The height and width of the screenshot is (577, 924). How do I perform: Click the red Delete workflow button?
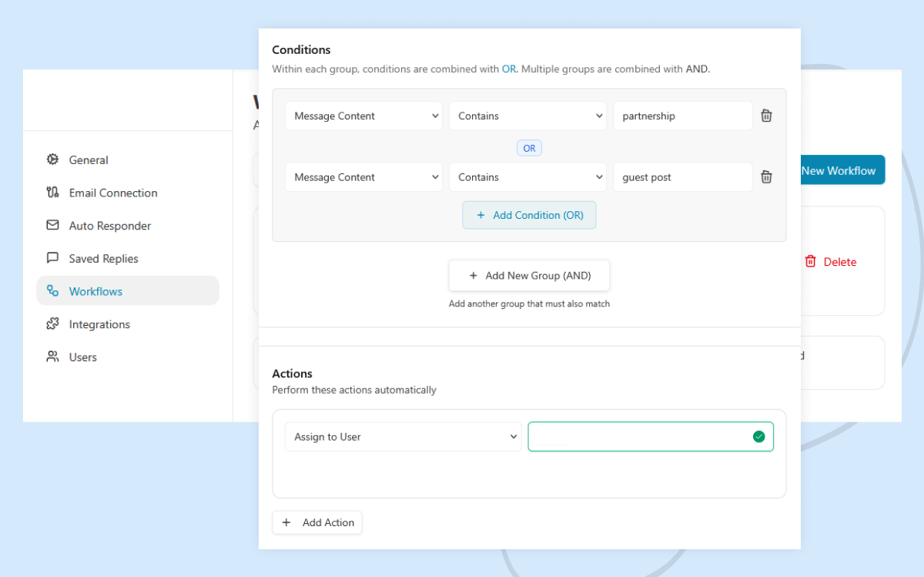[x=830, y=262]
